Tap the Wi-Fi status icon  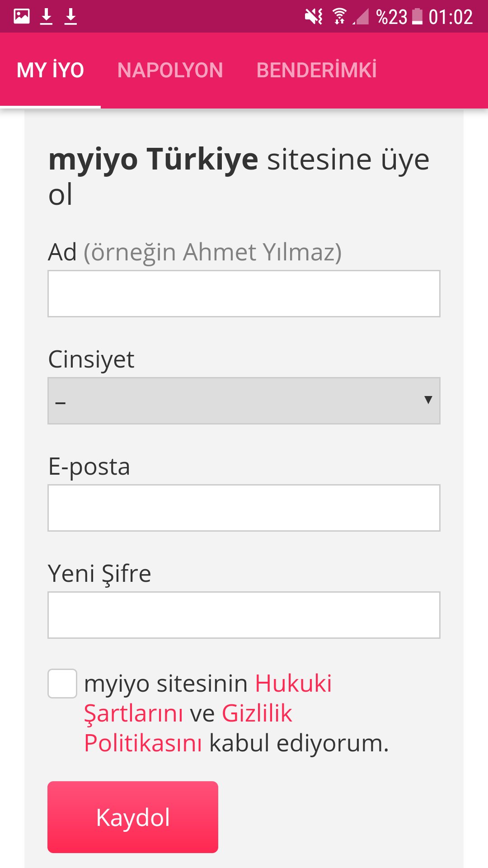tap(339, 17)
